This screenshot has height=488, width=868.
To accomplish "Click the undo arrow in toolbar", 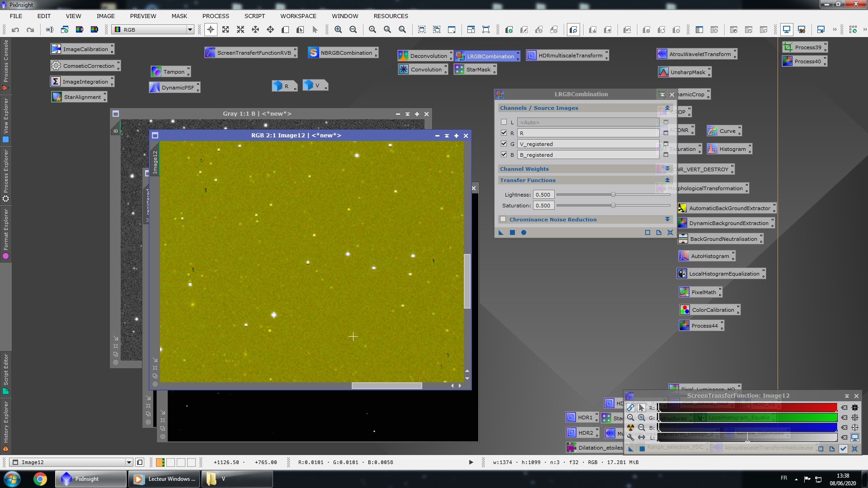I will tap(15, 30).
